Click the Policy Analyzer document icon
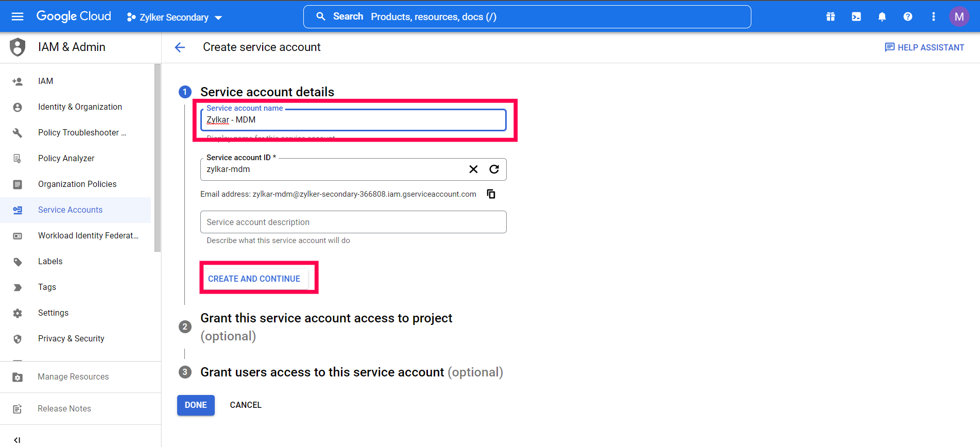 [18, 159]
